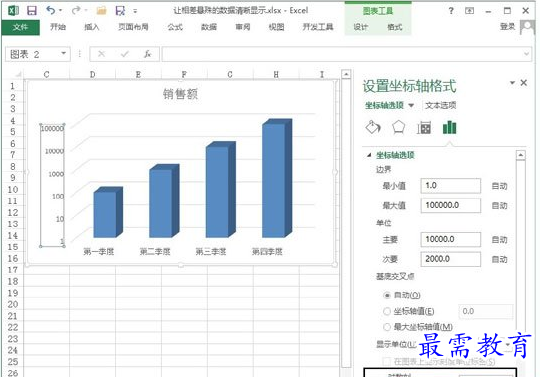
Task: Click the Save icon in quick access toolbar
Action: tap(32, 11)
